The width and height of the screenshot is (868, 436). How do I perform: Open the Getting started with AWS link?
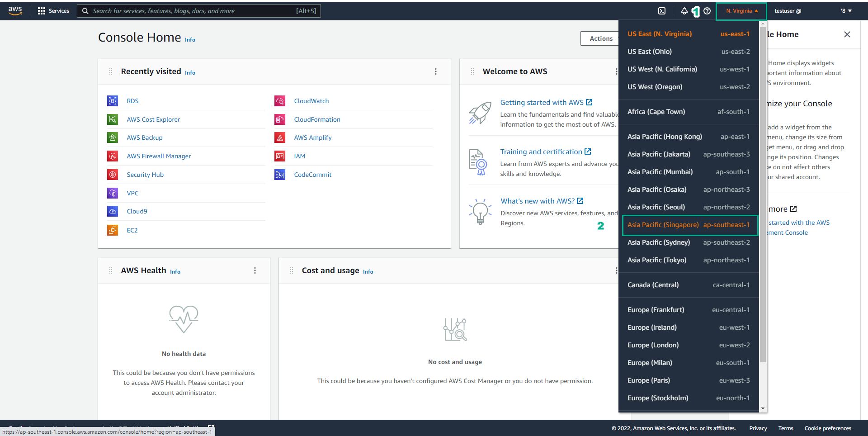coord(546,103)
